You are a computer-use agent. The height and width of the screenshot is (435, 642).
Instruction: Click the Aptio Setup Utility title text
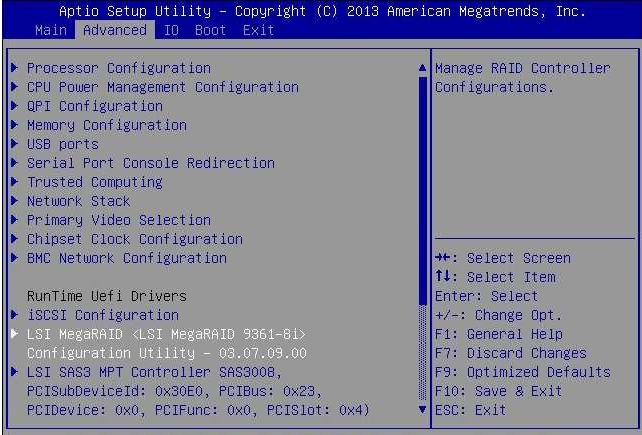(x=323, y=11)
